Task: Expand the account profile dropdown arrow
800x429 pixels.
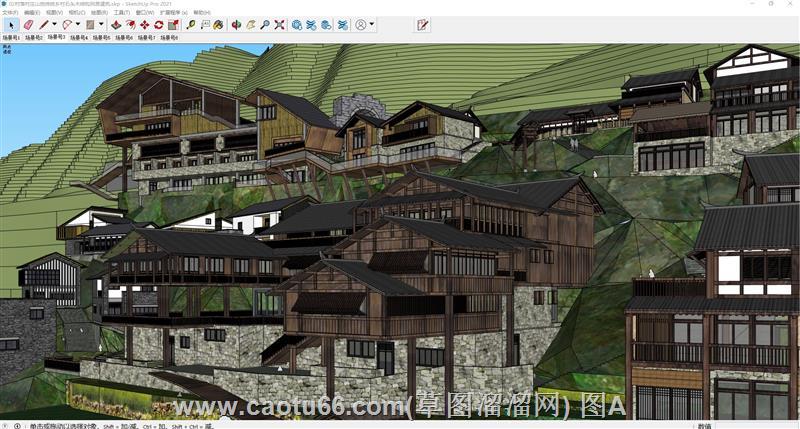Action: [x=371, y=24]
